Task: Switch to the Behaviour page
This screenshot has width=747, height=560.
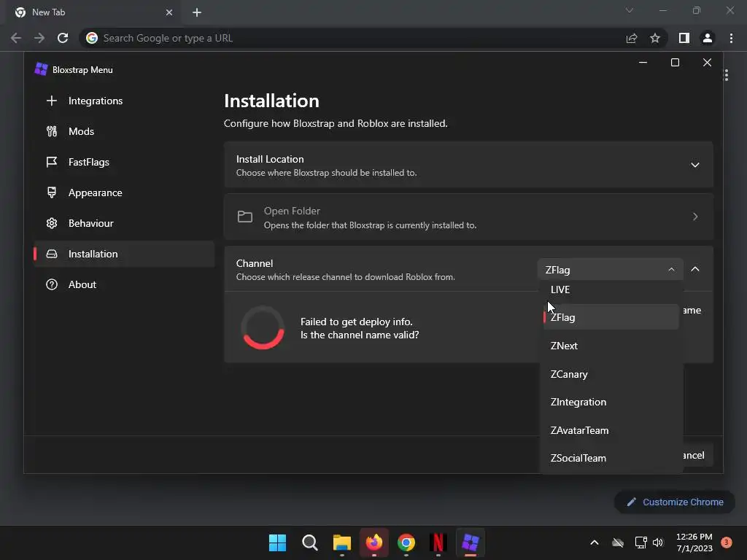Action: pyautogui.click(x=124, y=223)
